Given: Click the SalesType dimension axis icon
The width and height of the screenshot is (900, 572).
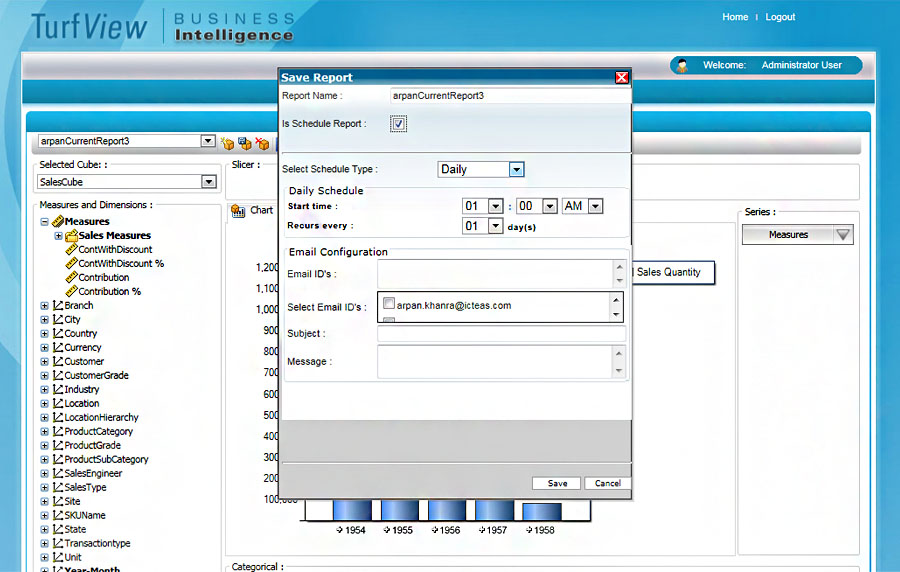Looking at the screenshot, I should (x=58, y=487).
